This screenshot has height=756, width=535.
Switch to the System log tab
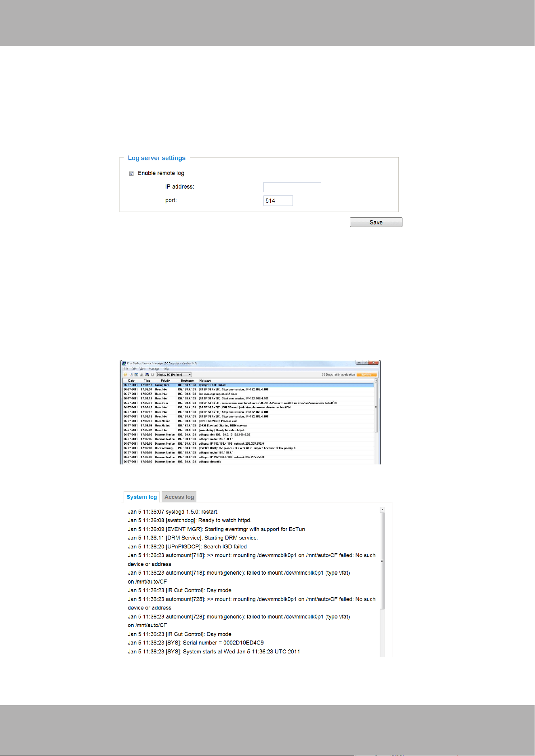[x=142, y=497]
